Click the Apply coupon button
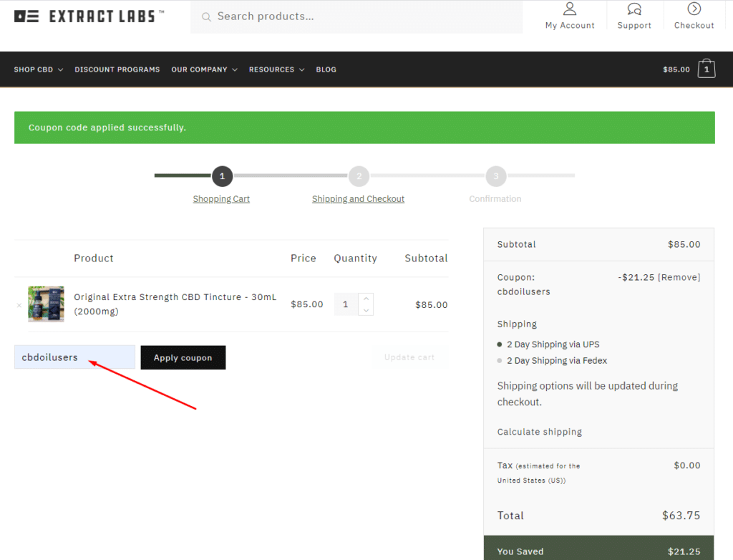 pos(183,357)
